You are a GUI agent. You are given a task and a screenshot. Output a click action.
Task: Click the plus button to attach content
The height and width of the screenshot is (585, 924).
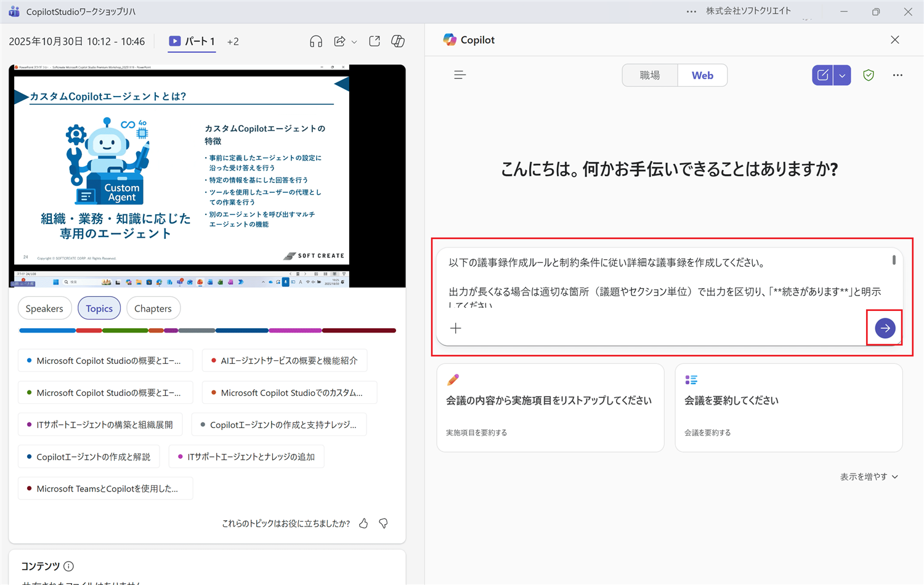456,328
